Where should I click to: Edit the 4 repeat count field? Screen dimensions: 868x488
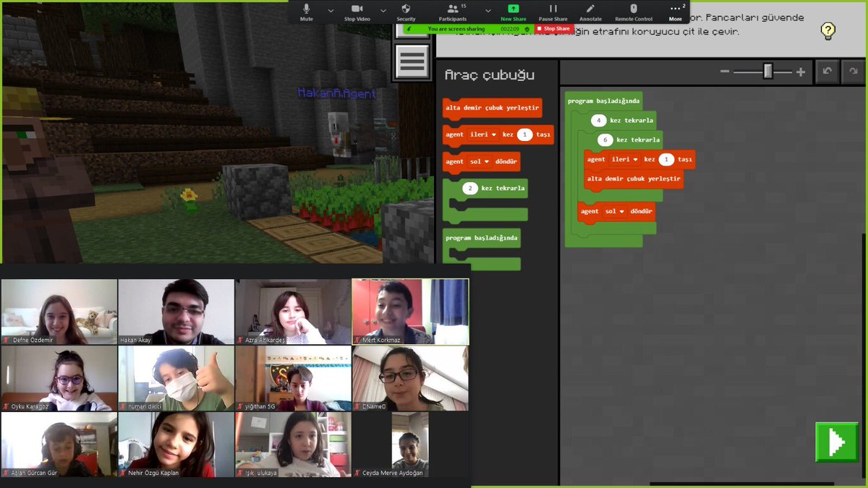[x=598, y=121]
